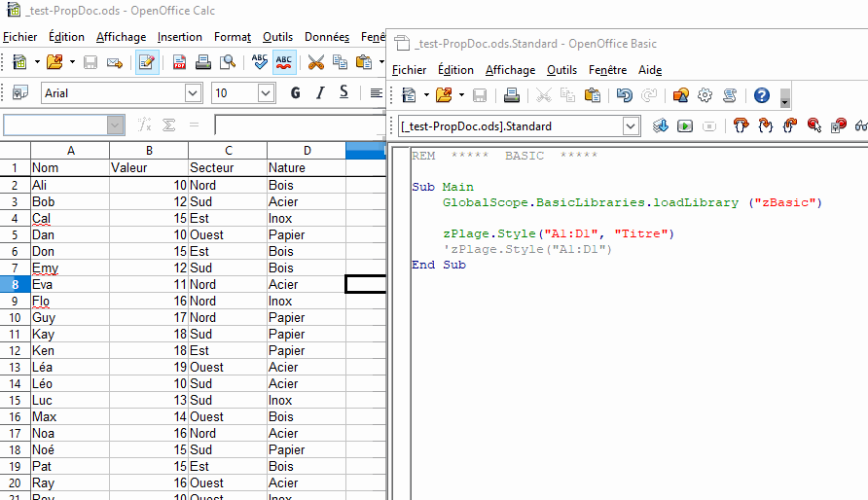Open Manage Breakpoints icon in Basic IDE

click(838, 126)
